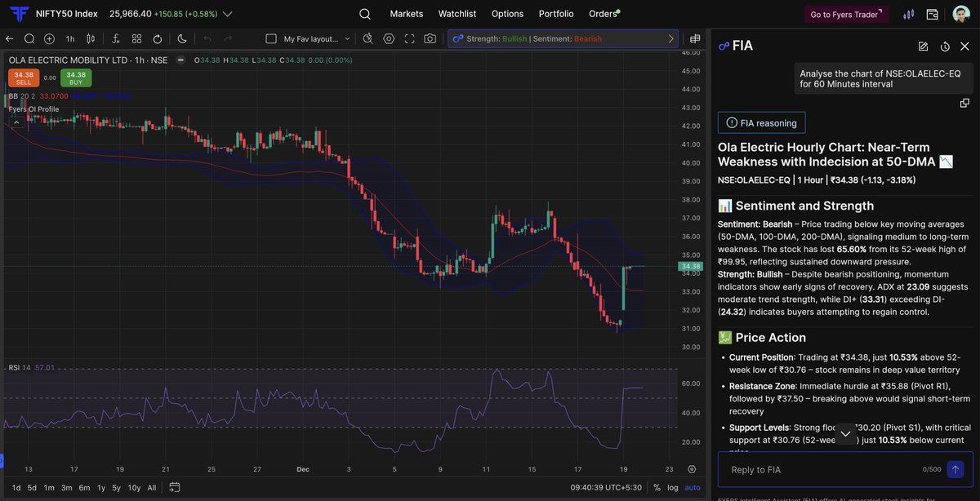Click the 34.38 BUY button
The image size is (980, 501).
[x=76, y=78]
